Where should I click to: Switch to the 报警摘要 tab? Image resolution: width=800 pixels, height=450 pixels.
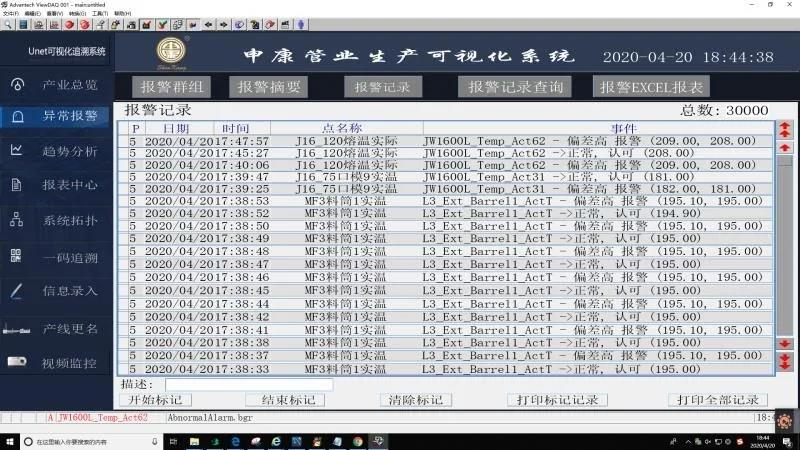269,87
